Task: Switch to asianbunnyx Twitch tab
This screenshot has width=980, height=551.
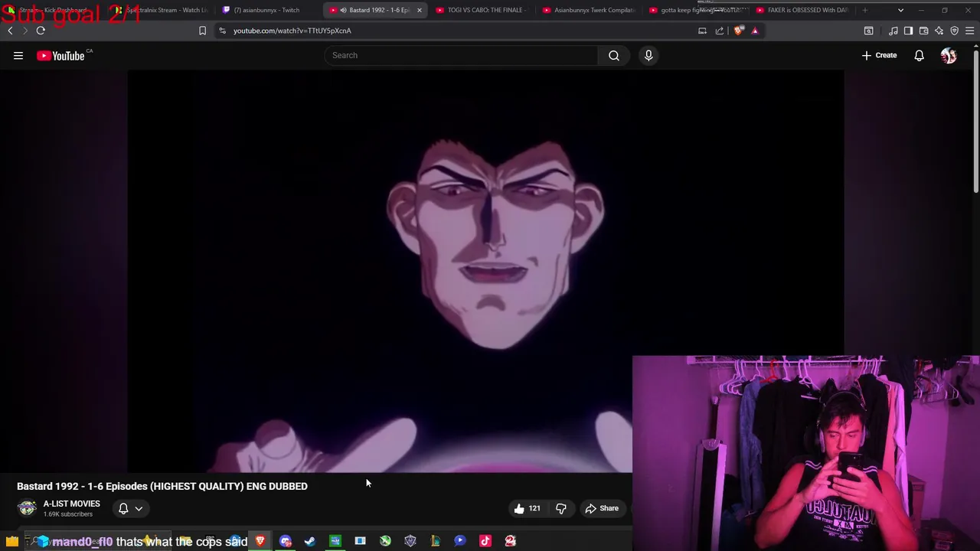Action: click(x=266, y=10)
